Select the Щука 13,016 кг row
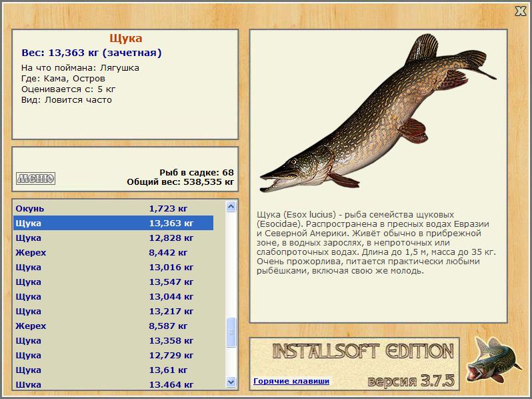This screenshot has height=399, width=532. point(113,268)
